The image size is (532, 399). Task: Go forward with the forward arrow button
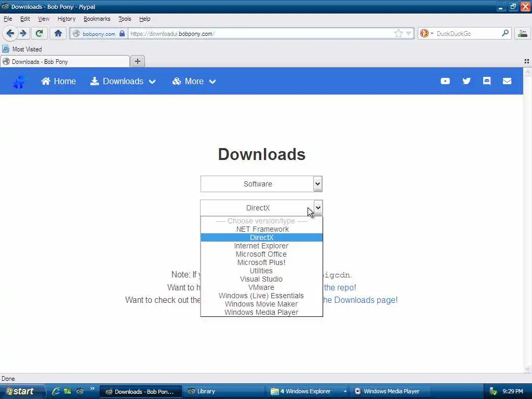click(x=23, y=33)
